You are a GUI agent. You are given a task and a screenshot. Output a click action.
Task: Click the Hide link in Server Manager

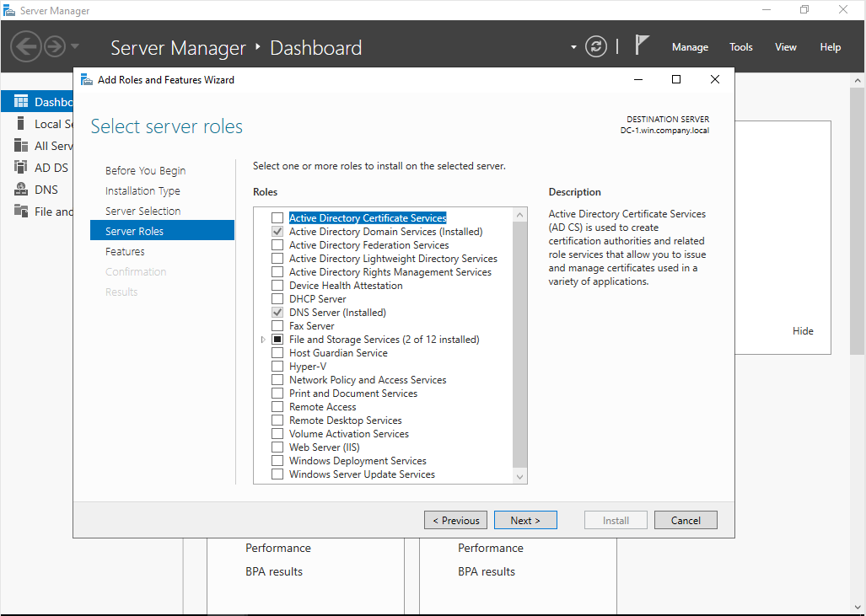tap(803, 330)
